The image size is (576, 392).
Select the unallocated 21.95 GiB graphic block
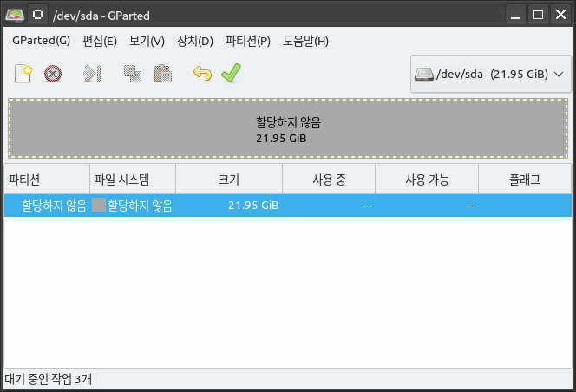pyautogui.click(x=288, y=128)
